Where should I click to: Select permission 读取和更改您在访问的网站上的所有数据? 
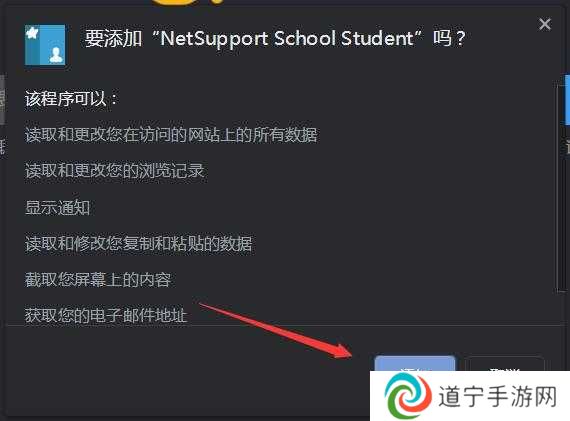click(171, 135)
